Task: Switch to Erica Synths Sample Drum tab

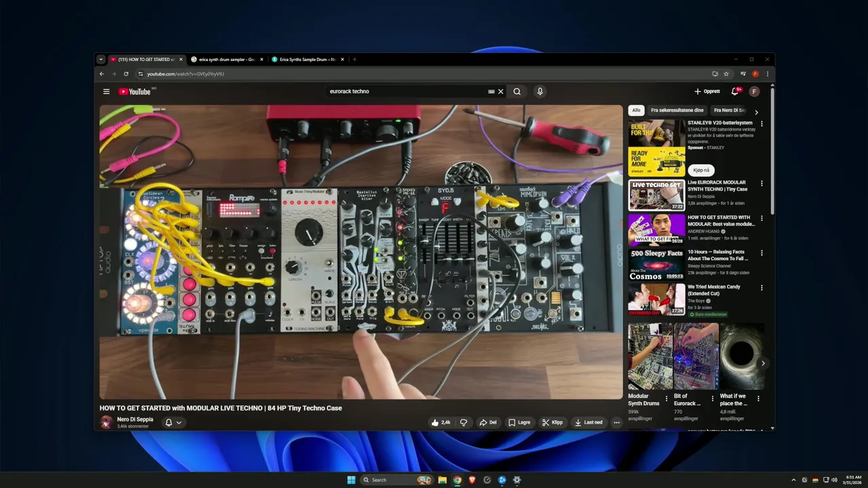Action: [x=307, y=60]
